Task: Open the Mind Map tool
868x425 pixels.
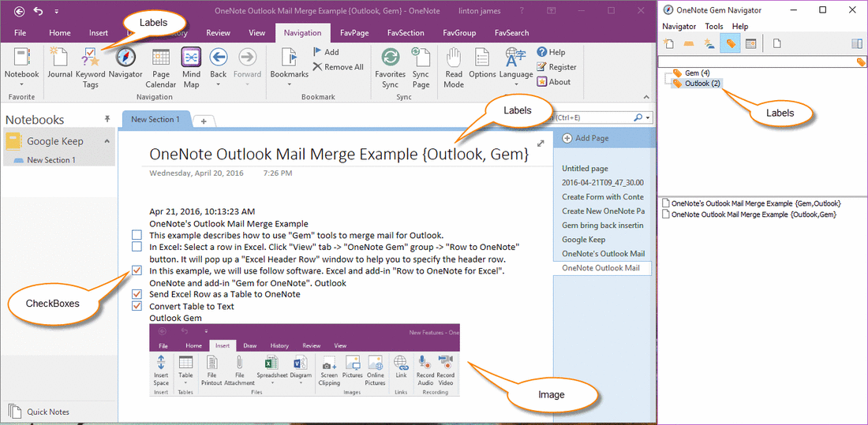Action: (x=191, y=68)
